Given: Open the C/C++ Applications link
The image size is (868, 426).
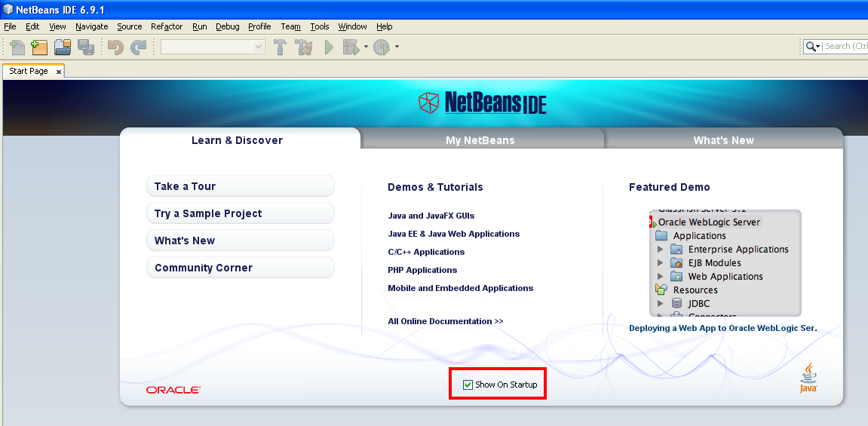Looking at the screenshot, I should tap(426, 253).
